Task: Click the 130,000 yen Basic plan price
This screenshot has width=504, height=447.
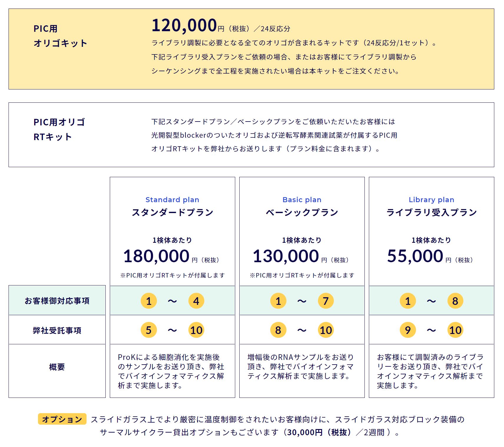Action: point(286,256)
